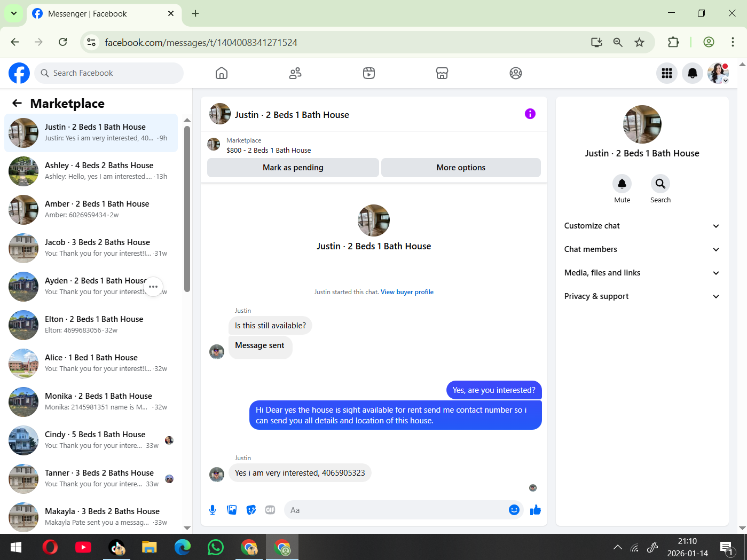Select the Messenger | Facebook tab

tap(103, 14)
